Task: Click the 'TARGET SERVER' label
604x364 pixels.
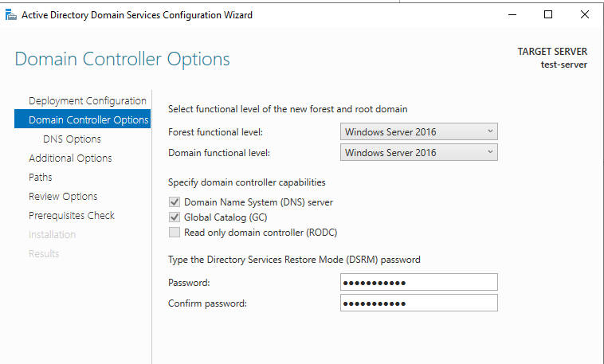Action: 552,52
